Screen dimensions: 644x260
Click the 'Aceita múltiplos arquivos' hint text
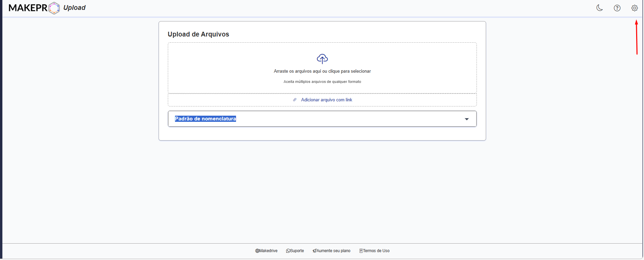point(322,82)
